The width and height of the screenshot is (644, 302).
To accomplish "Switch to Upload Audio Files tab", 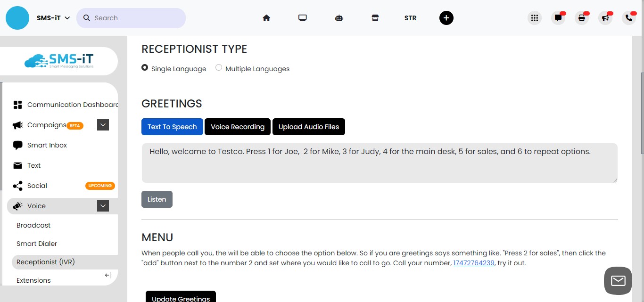I will point(309,127).
